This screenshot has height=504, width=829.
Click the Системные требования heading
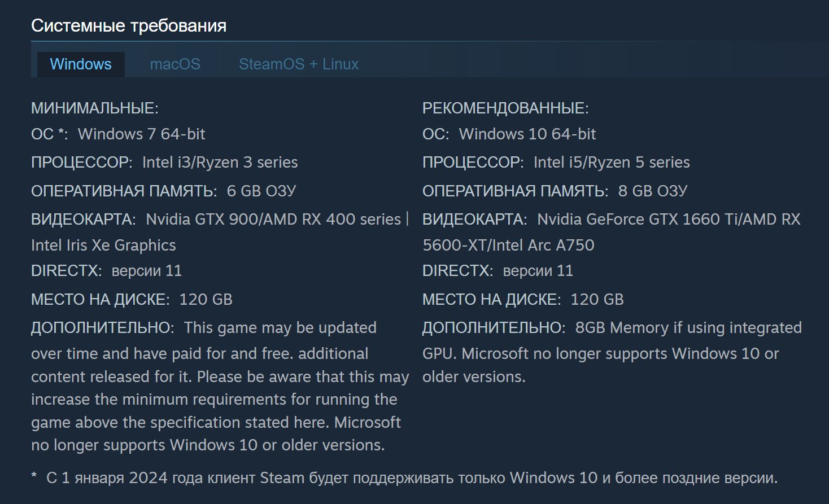[x=129, y=26]
